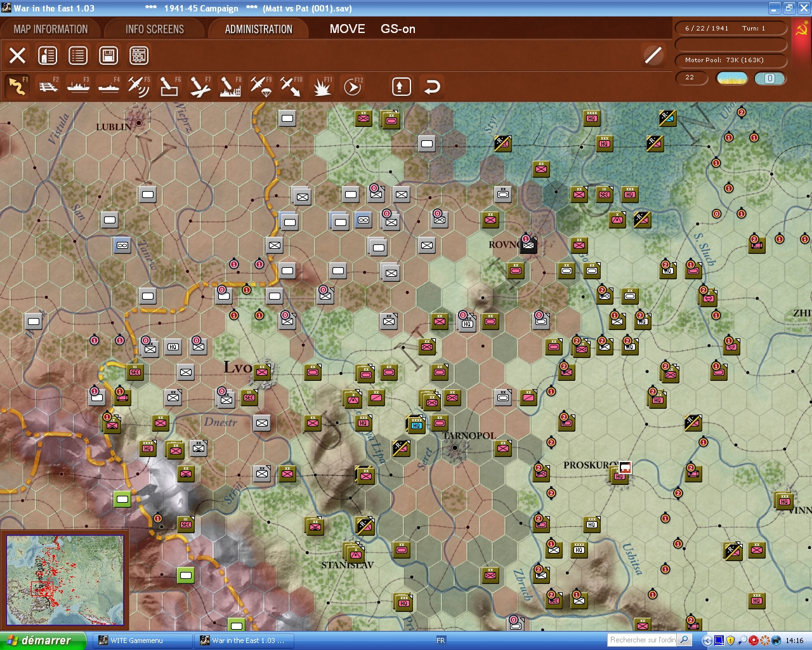Switch to WITE Gamemenu taskbar window
This screenshot has width=812, height=650.
[x=143, y=640]
